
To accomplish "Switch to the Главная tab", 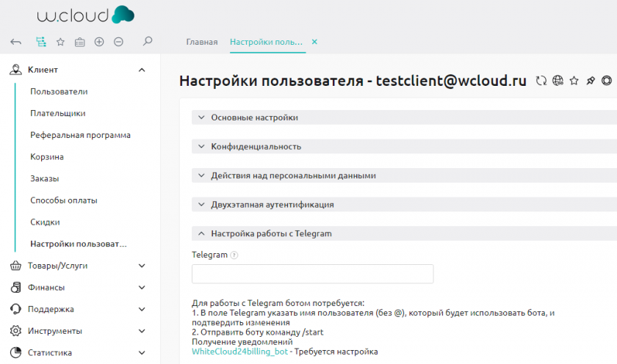I will [201, 42].
